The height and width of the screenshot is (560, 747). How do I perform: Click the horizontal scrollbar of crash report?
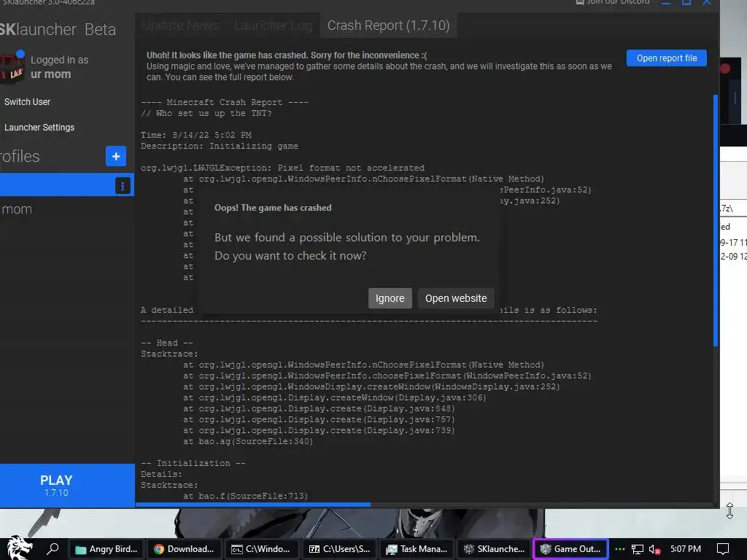pos(253,505)
